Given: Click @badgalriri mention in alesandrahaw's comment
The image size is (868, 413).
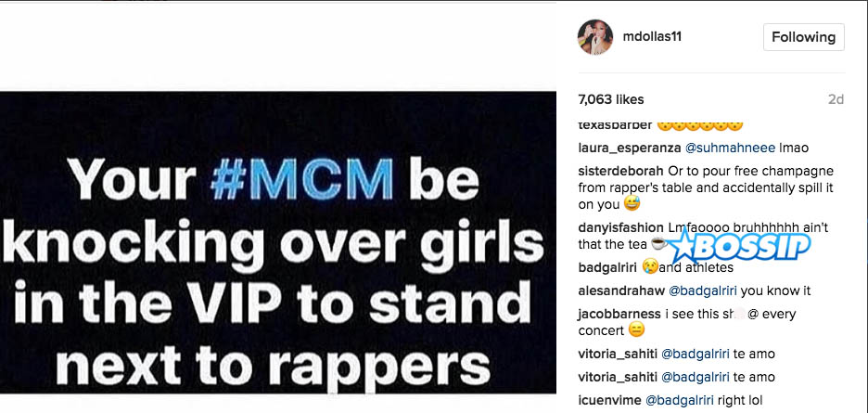Looking at the screenshot, I should (x=703, y=290).
